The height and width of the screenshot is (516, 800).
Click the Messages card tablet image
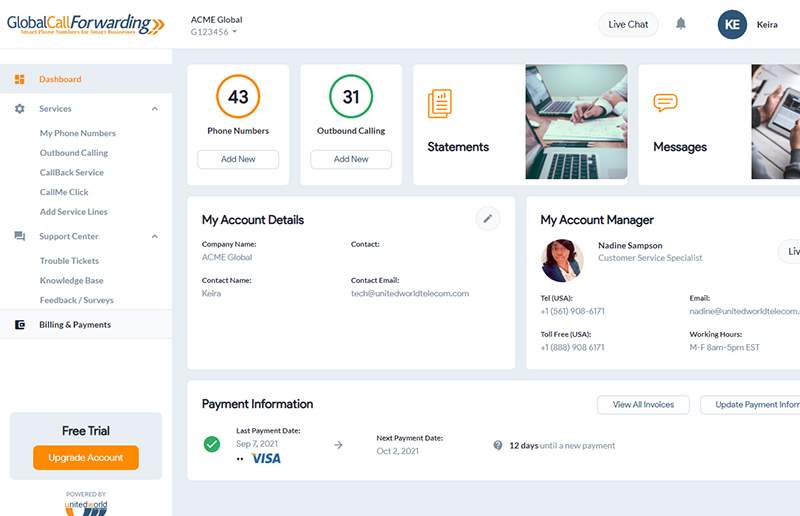pos(776,121)
